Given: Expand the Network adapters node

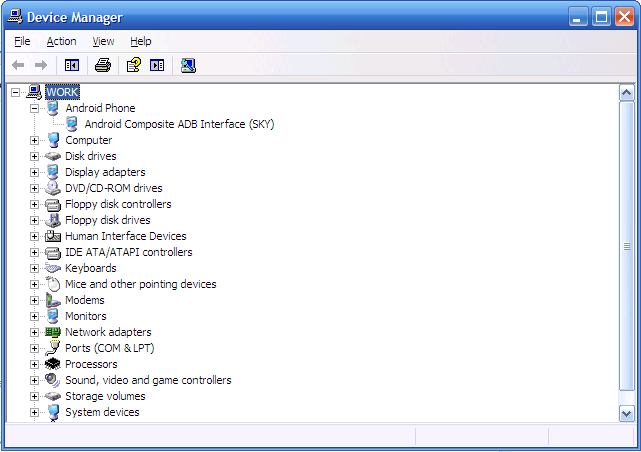Looking at the screenshot, I should (34, 332).
